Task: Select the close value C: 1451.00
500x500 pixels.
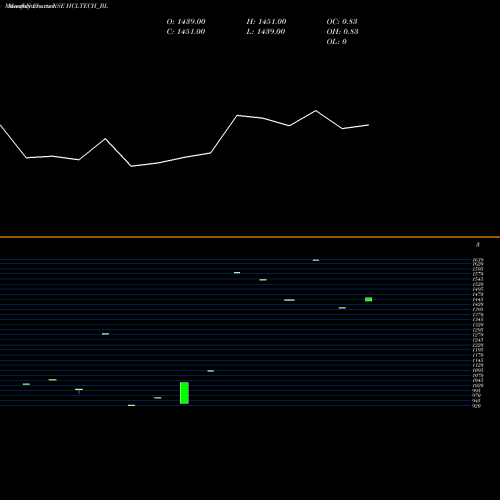Action: [186, 32]
